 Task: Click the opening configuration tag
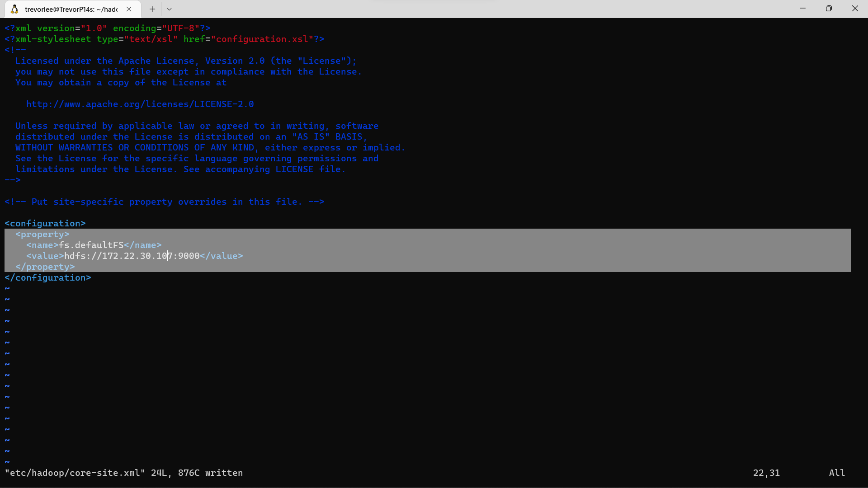(45, 223)
